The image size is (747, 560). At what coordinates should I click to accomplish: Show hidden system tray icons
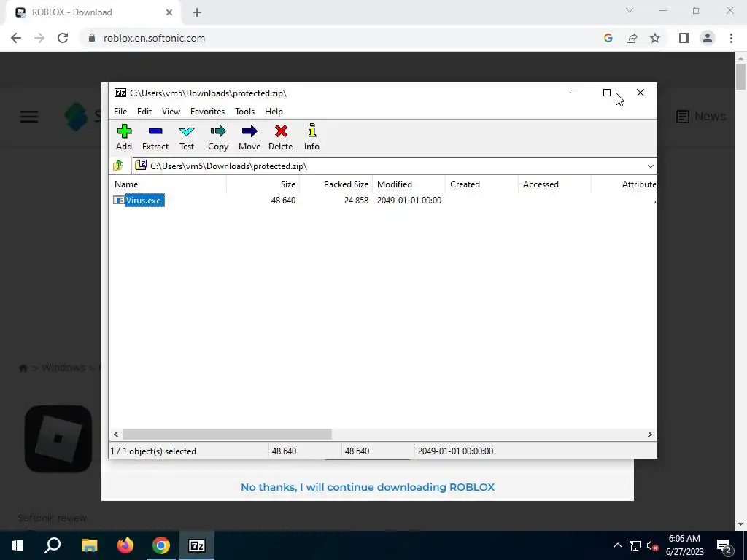(x=617, y=545)
